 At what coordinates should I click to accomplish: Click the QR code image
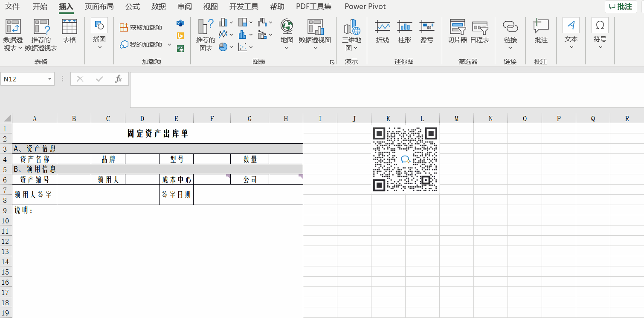(405, 159)
